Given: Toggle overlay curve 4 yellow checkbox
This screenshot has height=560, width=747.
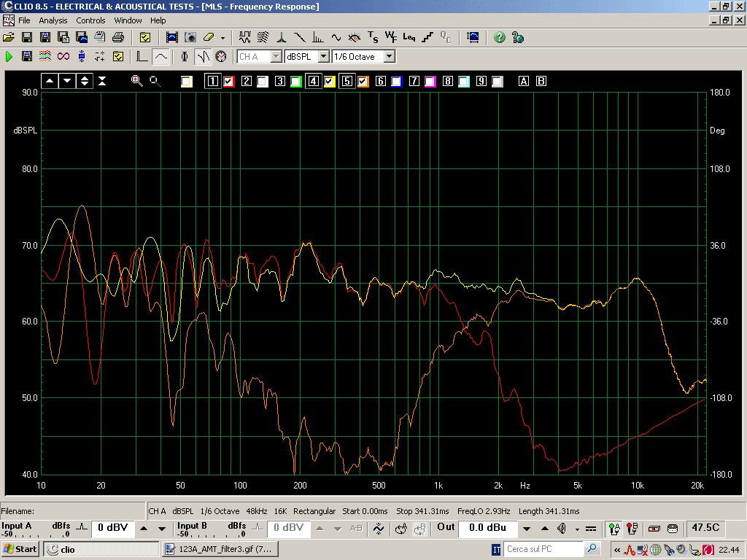Looking at the screenshot, I should pos(329,82).
